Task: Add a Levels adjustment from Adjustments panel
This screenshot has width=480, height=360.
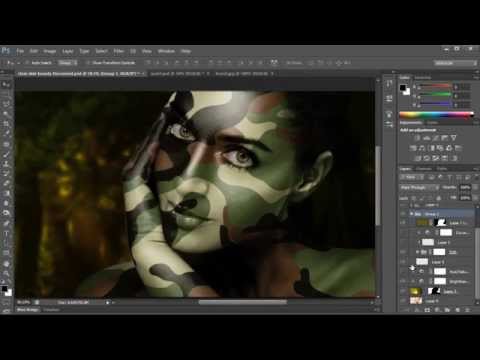Action: point(427,138)
